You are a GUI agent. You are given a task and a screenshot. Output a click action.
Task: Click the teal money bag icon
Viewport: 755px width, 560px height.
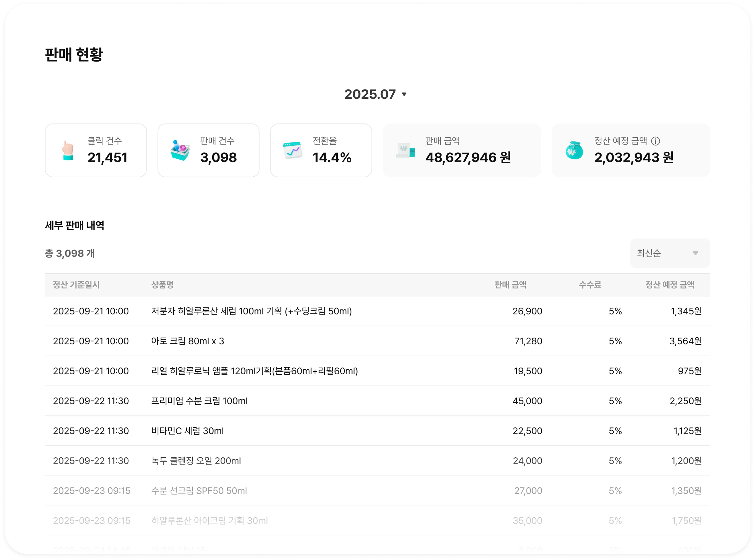pos(574,151)
